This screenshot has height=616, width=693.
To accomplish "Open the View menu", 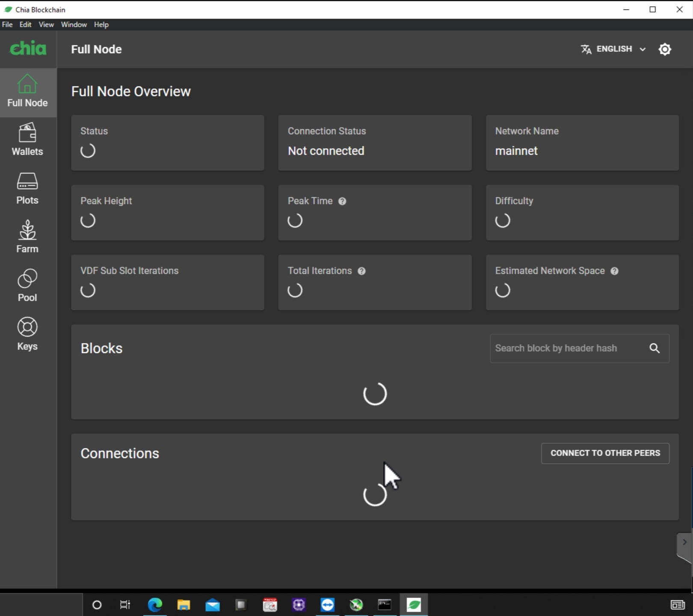I will (x=46, y=24).
